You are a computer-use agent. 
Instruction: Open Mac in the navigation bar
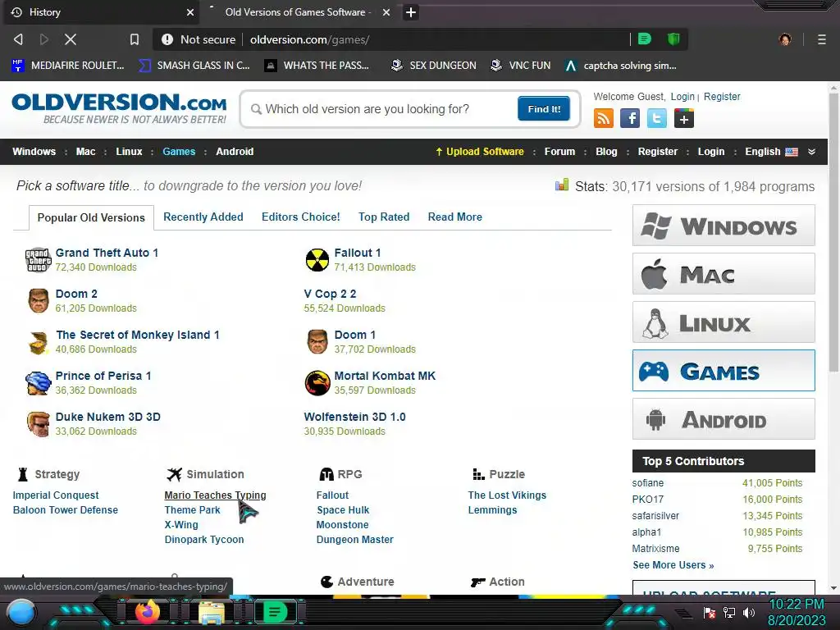pos(85,152)
